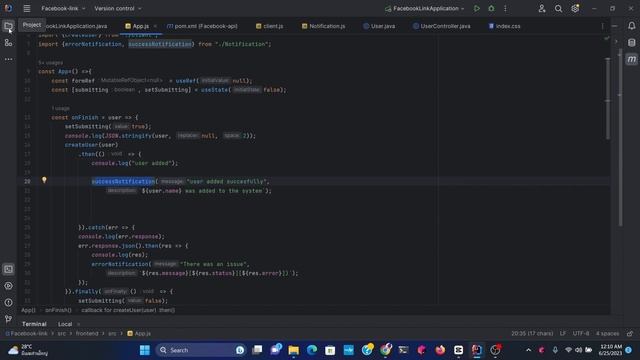The height and width of the screenshot is (360, 640).
Task: Switch to User.java tab
Action: [379, 26]
